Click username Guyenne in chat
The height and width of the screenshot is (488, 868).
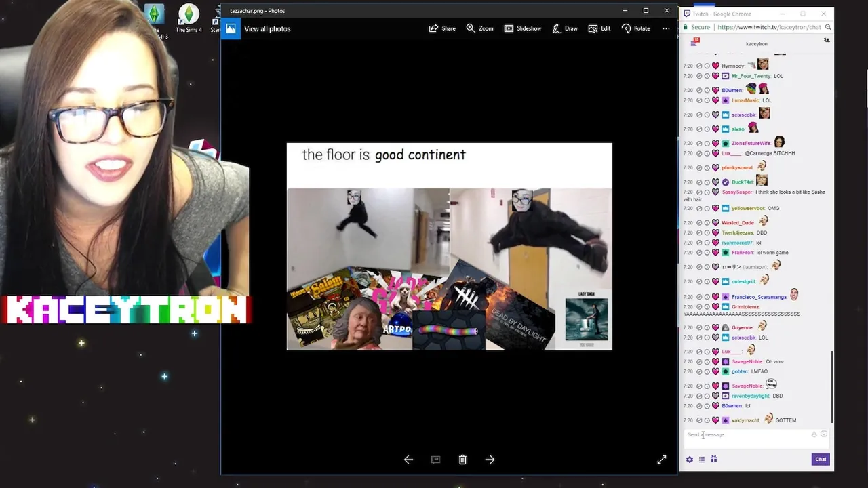point(742,327)
